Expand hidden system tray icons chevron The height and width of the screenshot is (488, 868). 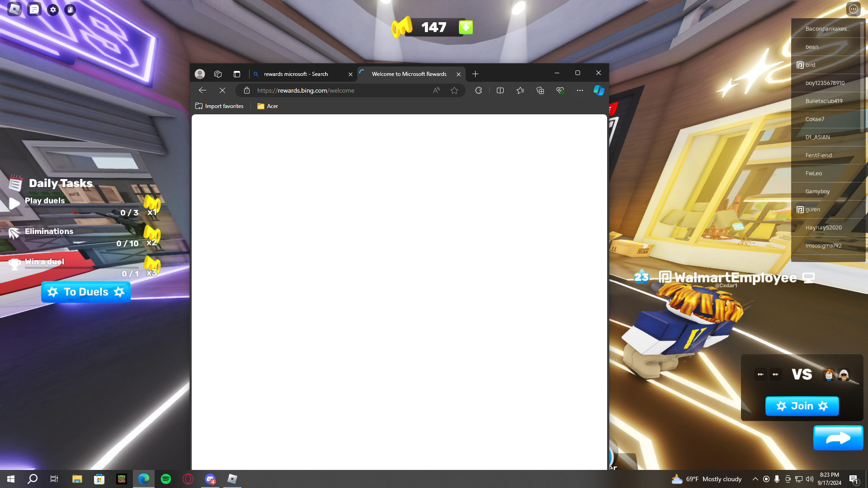[755, 479]
